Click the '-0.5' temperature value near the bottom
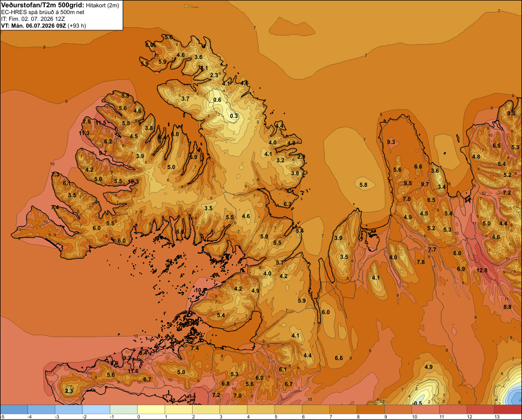 click(x=417, y=403)
